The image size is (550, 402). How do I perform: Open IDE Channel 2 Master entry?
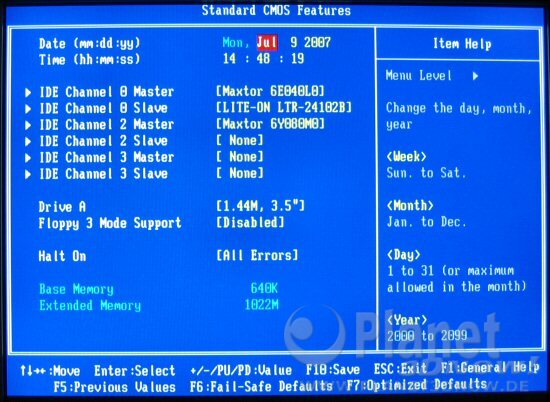point(107,125)
